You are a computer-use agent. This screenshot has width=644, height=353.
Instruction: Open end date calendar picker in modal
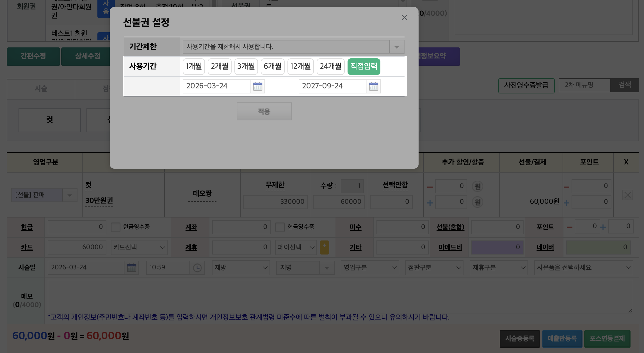coord(373,86)
